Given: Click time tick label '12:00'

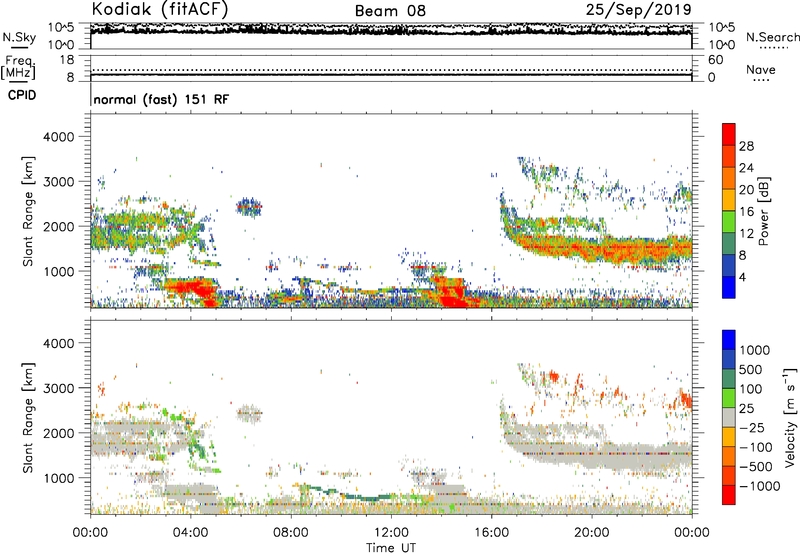Looking at the screenshot, I should coord(391,533).
